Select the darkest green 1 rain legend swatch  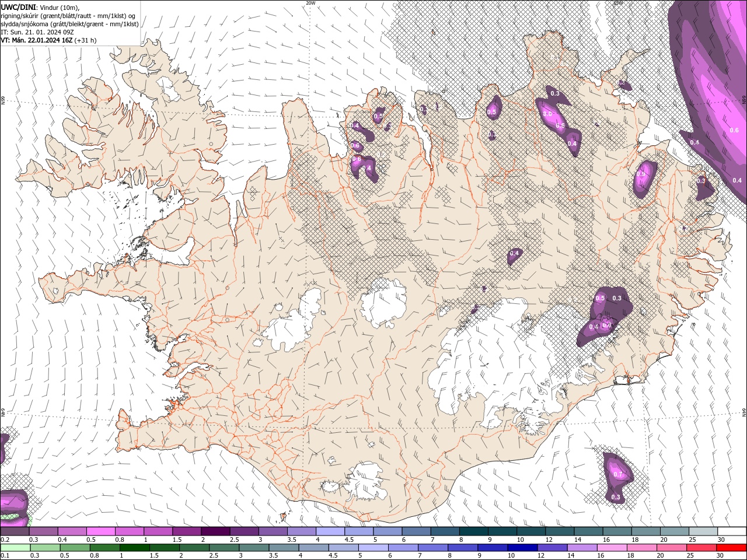tap(134, 548)
